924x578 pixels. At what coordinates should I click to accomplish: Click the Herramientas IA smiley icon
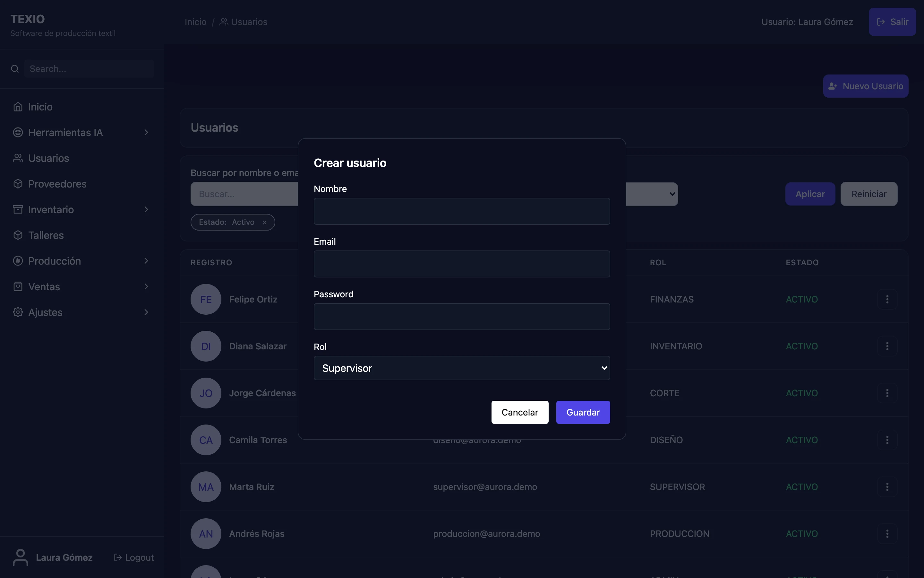[x=18, y=132]
